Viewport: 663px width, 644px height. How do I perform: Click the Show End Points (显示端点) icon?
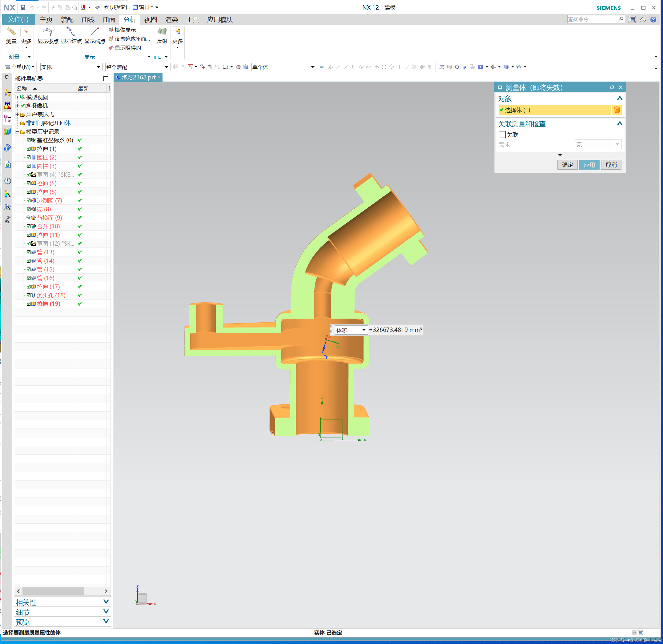(95, 32)
